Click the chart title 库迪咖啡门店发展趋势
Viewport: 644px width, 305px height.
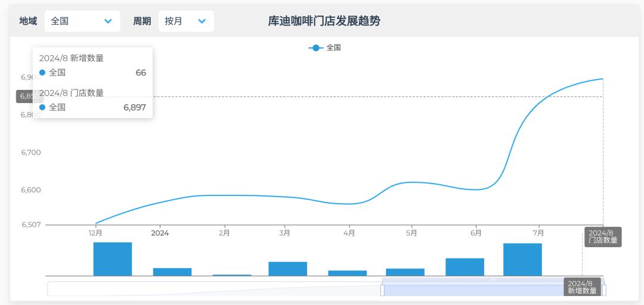point(324,21)
